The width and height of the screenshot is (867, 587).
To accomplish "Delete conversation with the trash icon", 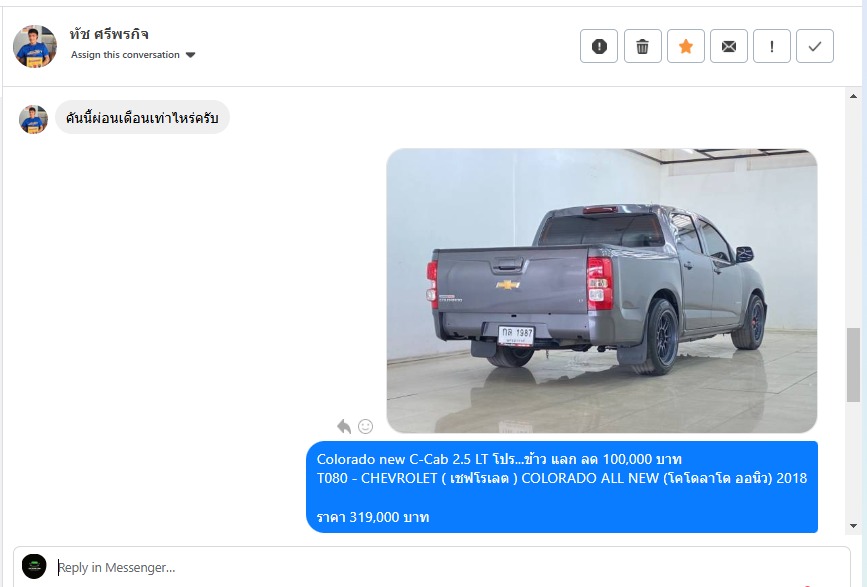I will (x=643, y=46).
